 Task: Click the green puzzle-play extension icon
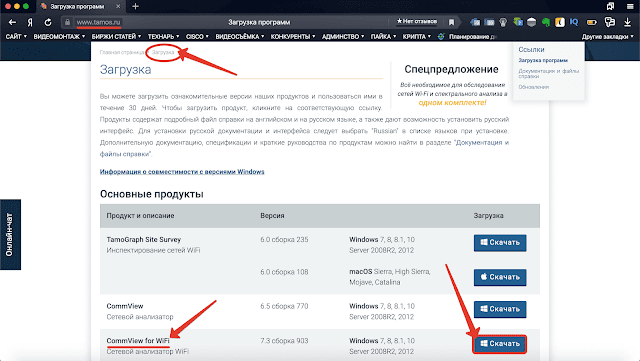(x=518, y=22)
